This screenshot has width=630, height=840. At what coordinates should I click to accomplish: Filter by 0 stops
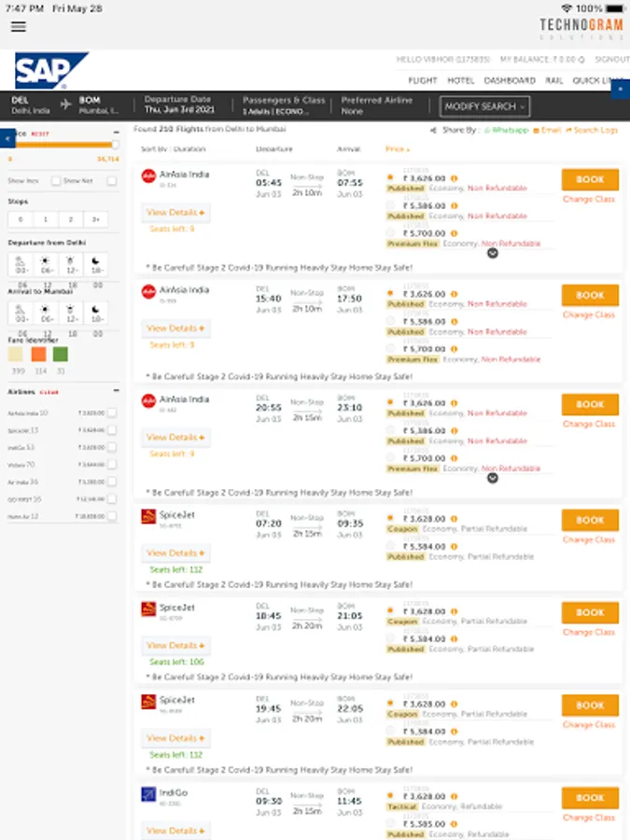tap(21, 219)
